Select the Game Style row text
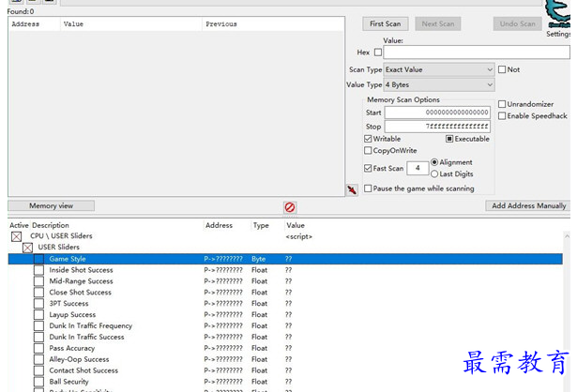Image resolution: width=577 pixels, height=392 pixels. click(68, 259)
